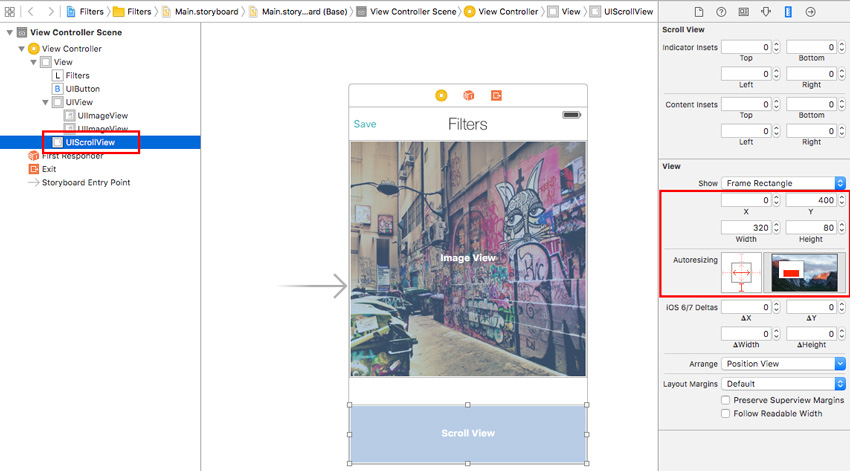Image resolution: width=850 pixels, height=471 pixels.
Task: Enable Follow Readable Width
Action: tap(725, 414)
